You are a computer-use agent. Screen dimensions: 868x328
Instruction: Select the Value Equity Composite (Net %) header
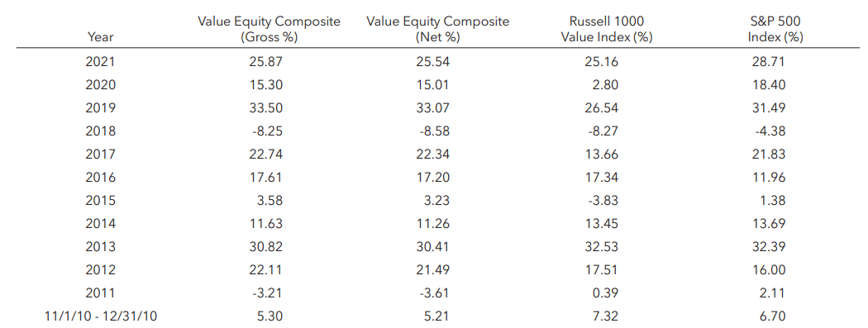pos(437,29)
